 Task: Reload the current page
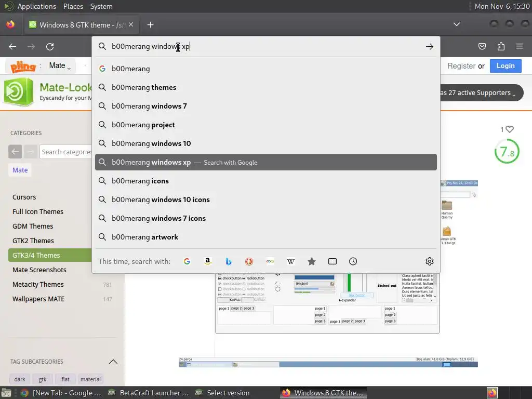click(50, 46)
